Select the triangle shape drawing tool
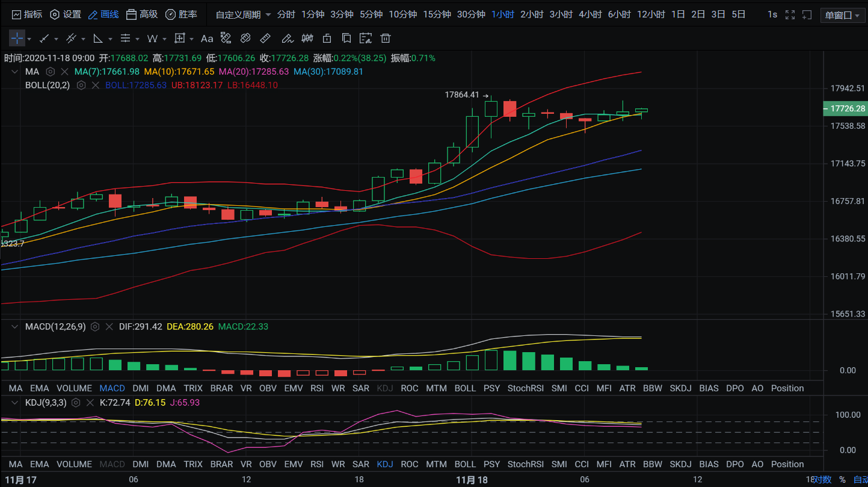The width and height of the screenshot is (868, 487). click(97, 39)
